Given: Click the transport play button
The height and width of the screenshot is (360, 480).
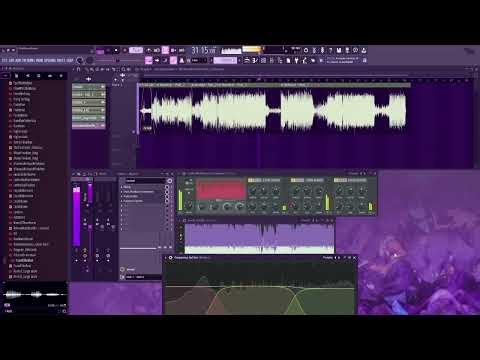Looking at the screenshot, I should [109, 51].
